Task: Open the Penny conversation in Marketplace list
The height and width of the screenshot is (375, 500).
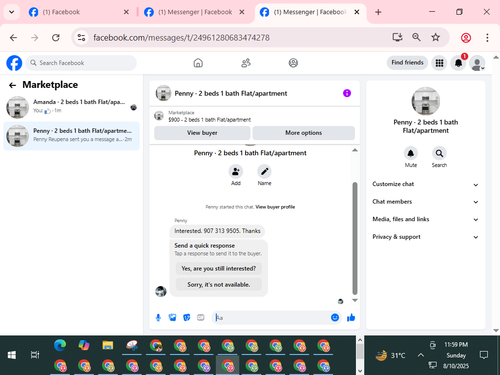Action: [71, 136]
